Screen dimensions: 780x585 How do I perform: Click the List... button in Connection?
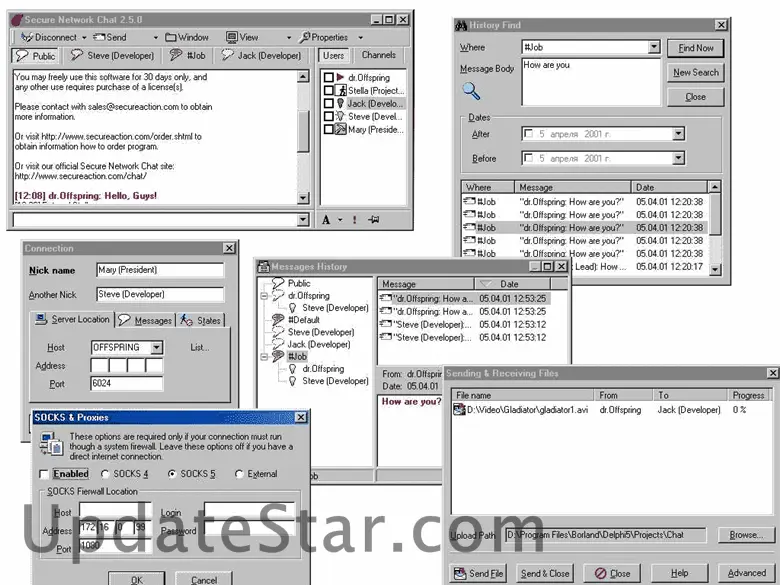[x=199, y=347]
